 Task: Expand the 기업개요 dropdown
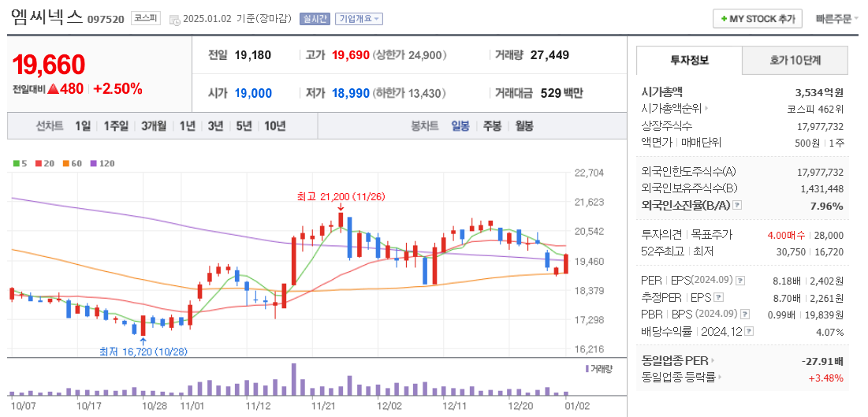tap(359, 19)
